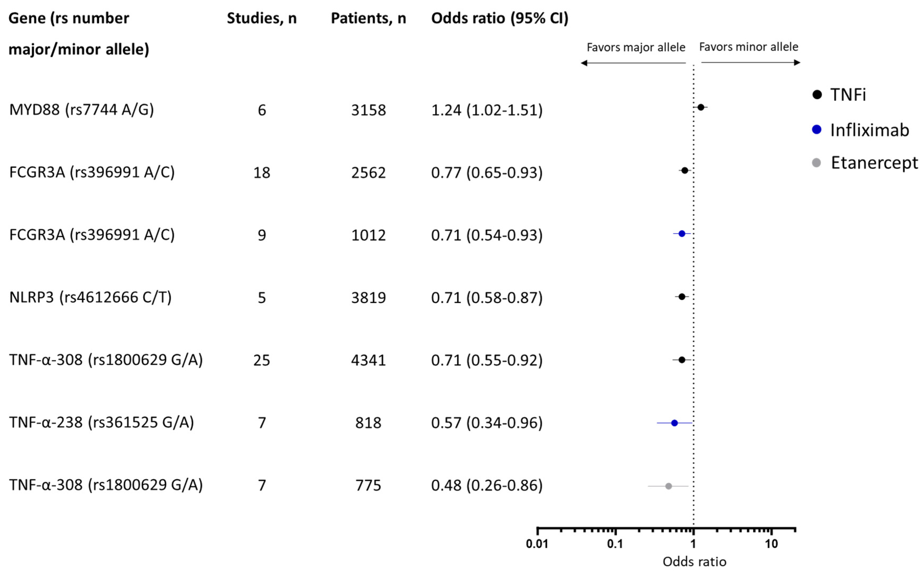This screenshot has height=574, width=924.
Task: Click the "Odds ratio" x-axis title
Action: [694, 562]
